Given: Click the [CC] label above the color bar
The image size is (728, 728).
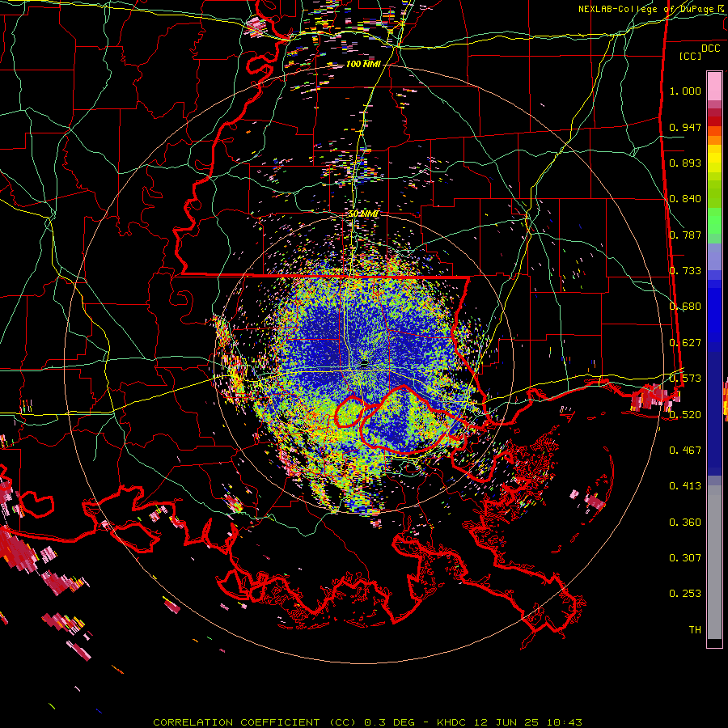Looking at the screenshot, I should [x=691, y=56].
